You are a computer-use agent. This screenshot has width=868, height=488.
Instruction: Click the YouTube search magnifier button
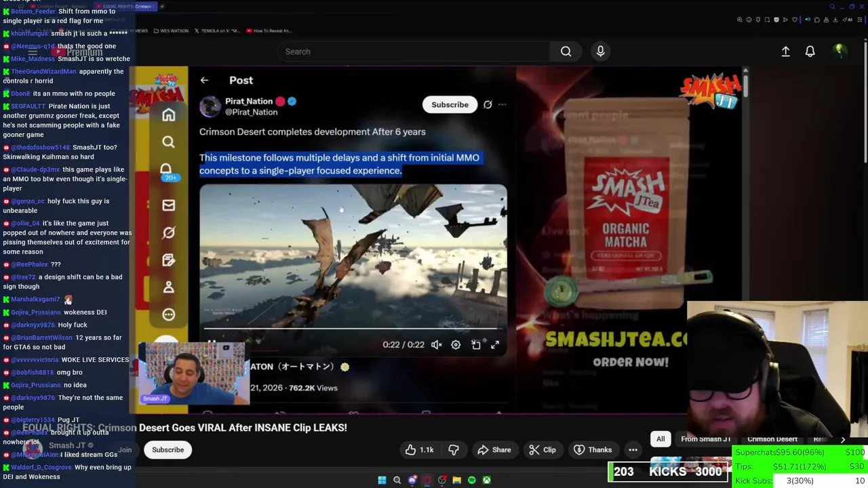tap(566, 52)
